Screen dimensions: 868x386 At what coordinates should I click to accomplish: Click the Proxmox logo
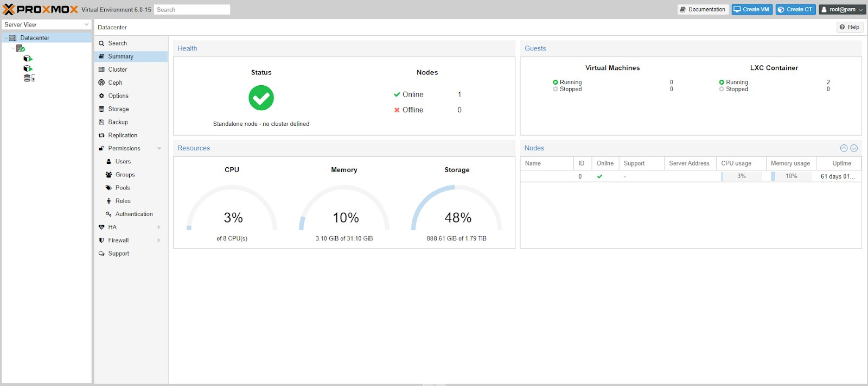click(x=40, y=9)
